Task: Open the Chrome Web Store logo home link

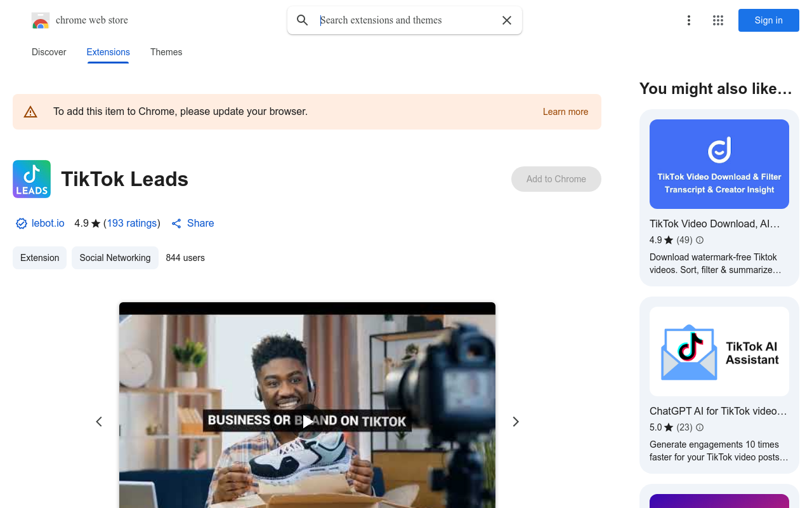Action: (x=80, y=20)
